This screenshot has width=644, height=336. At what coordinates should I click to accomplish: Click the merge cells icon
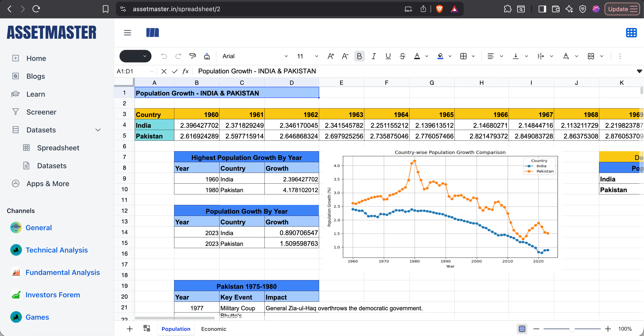pos(591,56)
